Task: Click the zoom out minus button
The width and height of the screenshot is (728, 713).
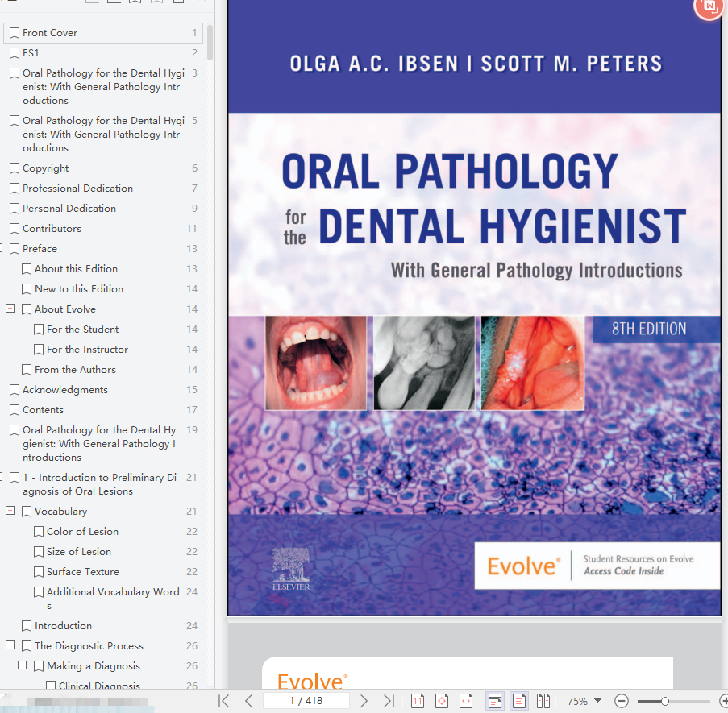Action: point(622,701)
